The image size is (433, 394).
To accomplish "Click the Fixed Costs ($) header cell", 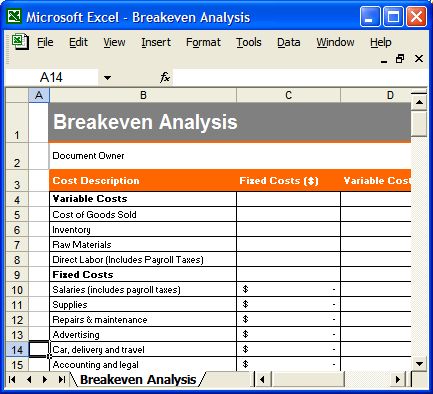I will coord(288,181).
